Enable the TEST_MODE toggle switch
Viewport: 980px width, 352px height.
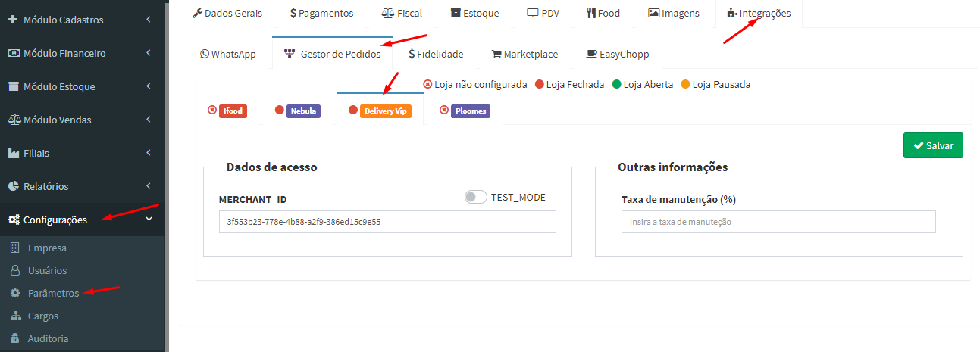pos(475,197)
